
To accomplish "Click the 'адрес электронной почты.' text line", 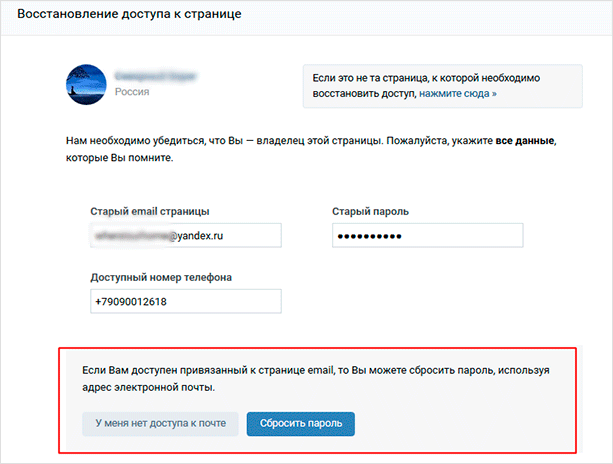I will pos(149,388).
